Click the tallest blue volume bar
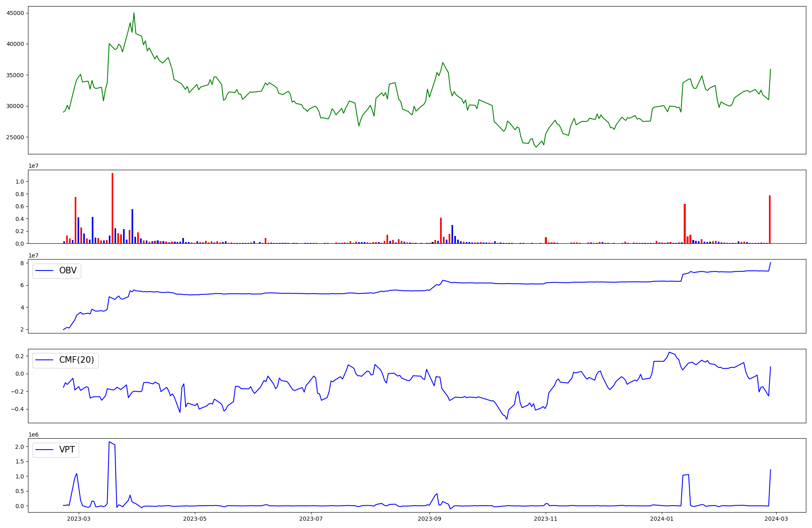The height and width of the screenshot is (528, 812). [x=132, y=226]
